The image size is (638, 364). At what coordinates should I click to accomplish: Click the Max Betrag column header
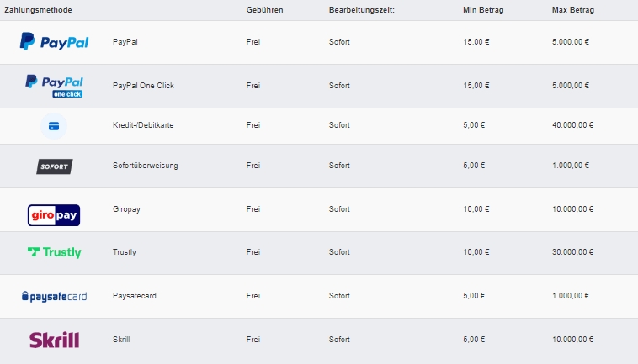[573, 10]
